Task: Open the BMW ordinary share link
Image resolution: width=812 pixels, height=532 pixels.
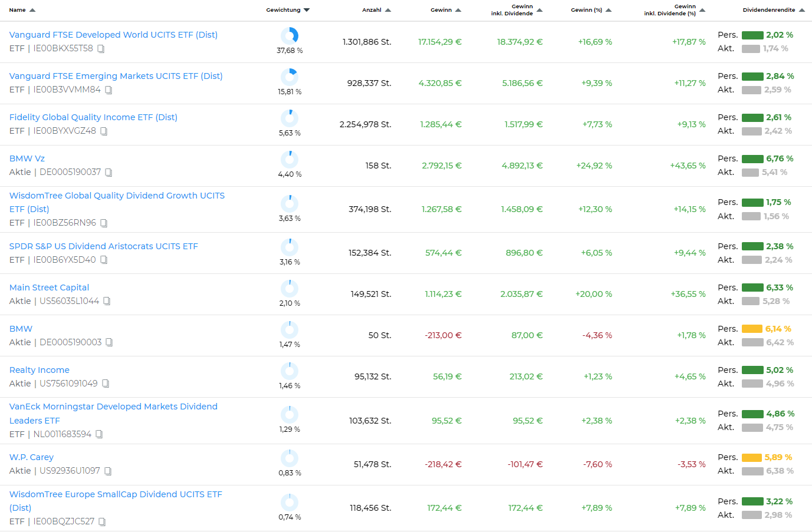Action: pyautogui.click(x=21, y=329)
